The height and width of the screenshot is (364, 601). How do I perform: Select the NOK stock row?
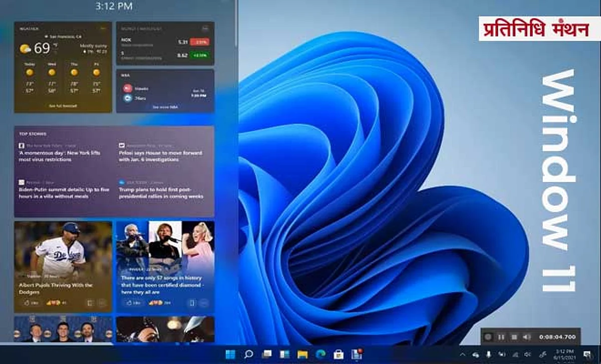click(165, 43)
